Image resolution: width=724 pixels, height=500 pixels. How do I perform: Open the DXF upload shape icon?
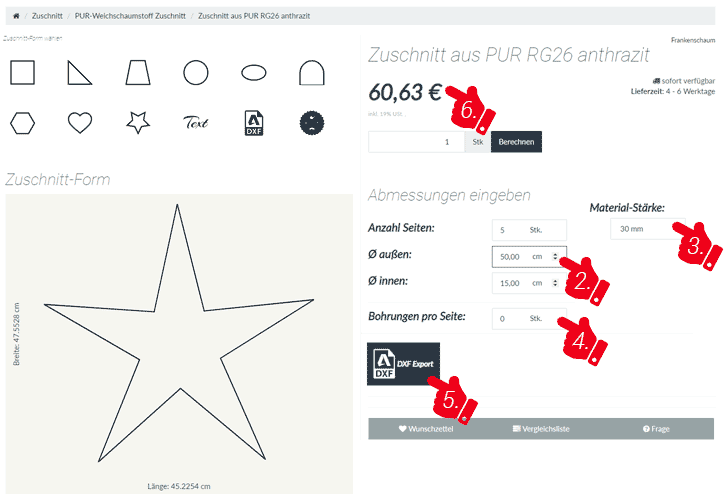point(254,123)
